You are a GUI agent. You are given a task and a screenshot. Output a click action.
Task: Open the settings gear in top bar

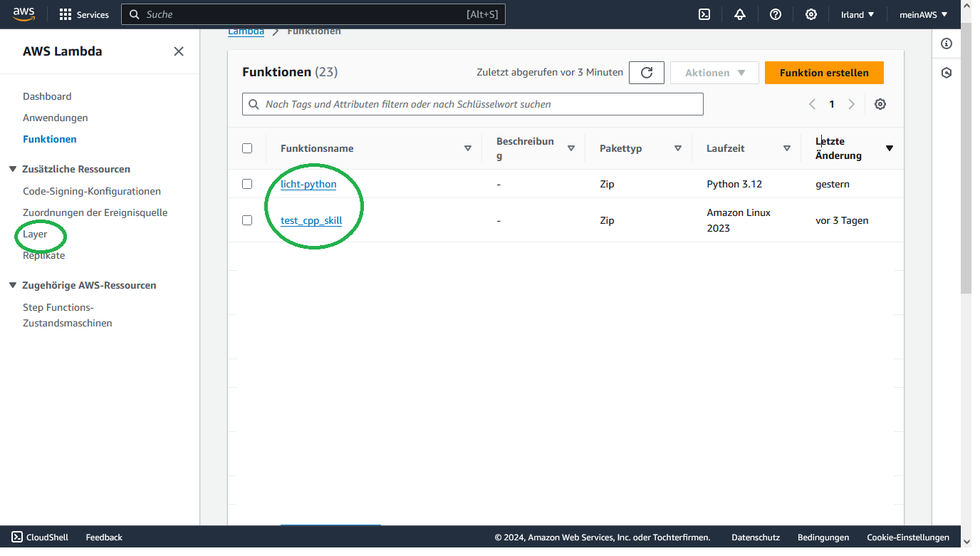tap(811, 14)
